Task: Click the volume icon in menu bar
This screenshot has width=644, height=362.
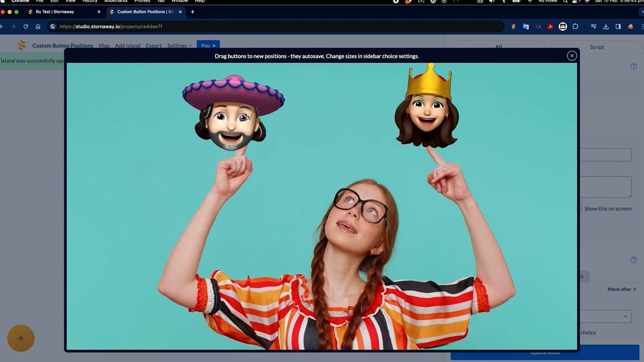Action: point(492,2)
